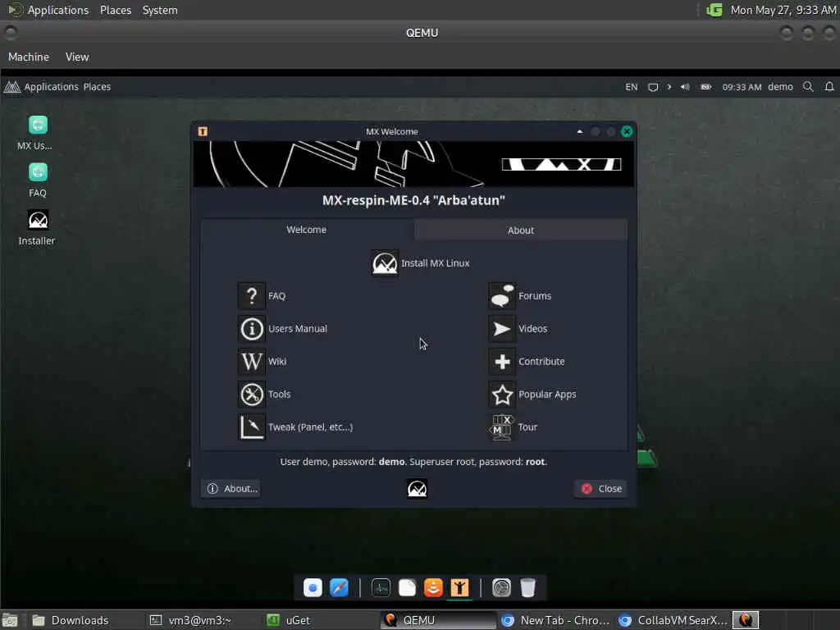The height and width of the screenshot is (630, 840).
Task: Open the QEMU Machine menu
Action: click(x=29, y=57)
